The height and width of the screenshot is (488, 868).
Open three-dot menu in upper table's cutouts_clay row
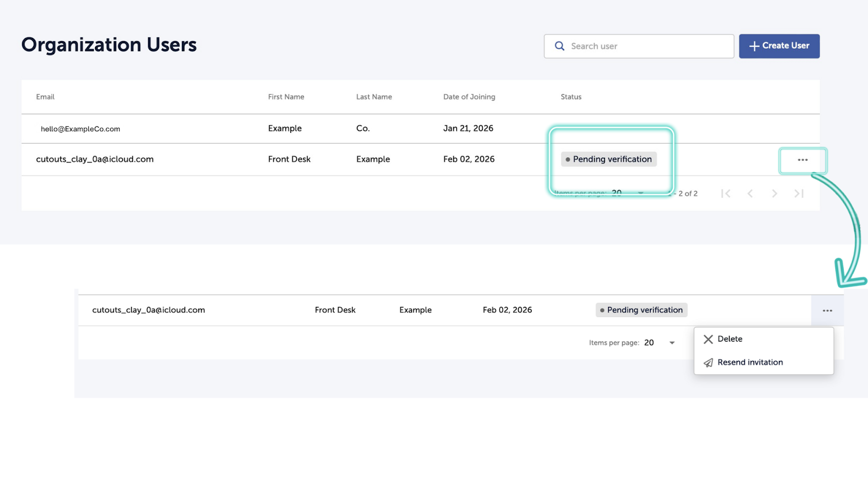coord(802,160)
